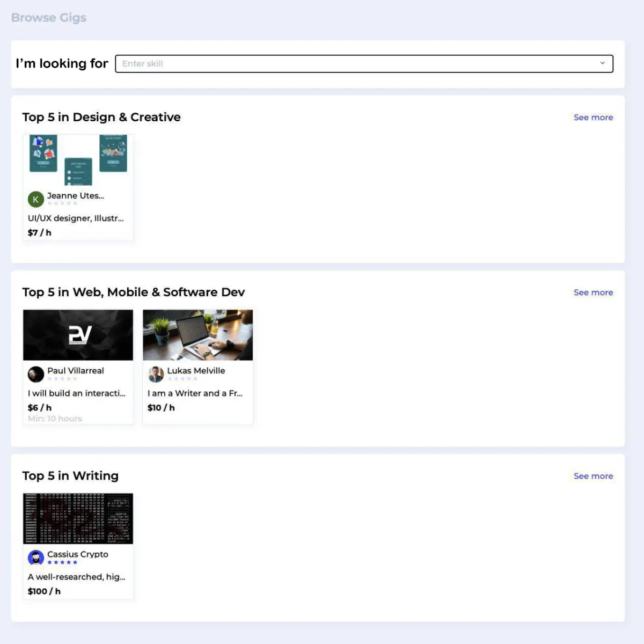Click the I'm looking for label
Screen dimensions: 644x644
tap(62, 63)
